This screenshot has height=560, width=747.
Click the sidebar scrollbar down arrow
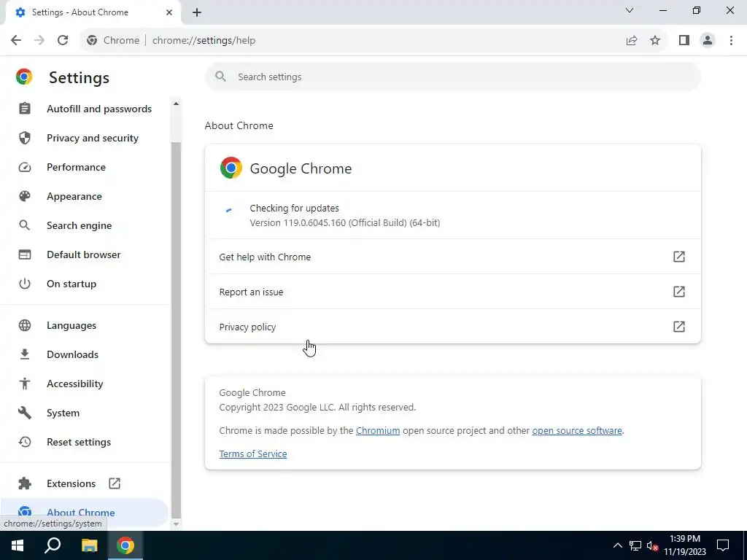tap(176, 524)
